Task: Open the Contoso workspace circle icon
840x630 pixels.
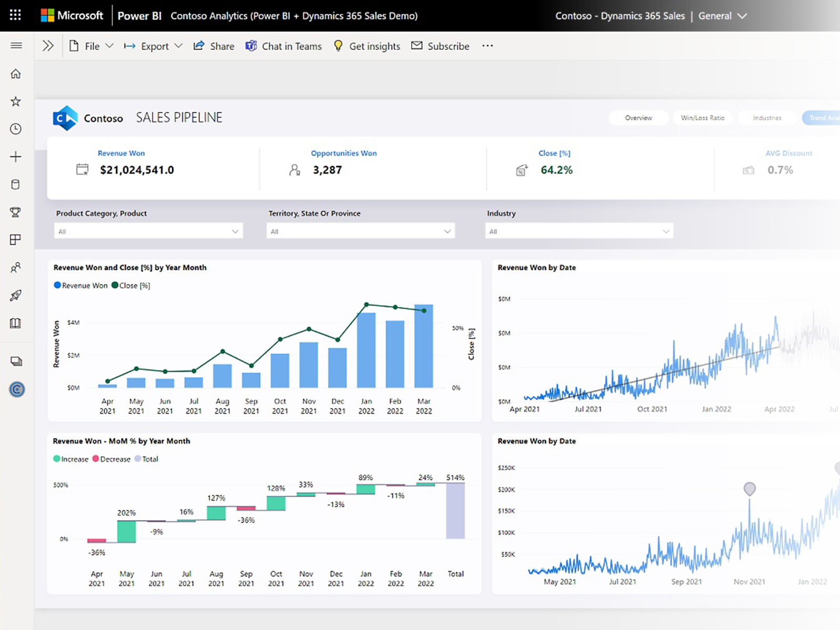Action: click(17, 390)
